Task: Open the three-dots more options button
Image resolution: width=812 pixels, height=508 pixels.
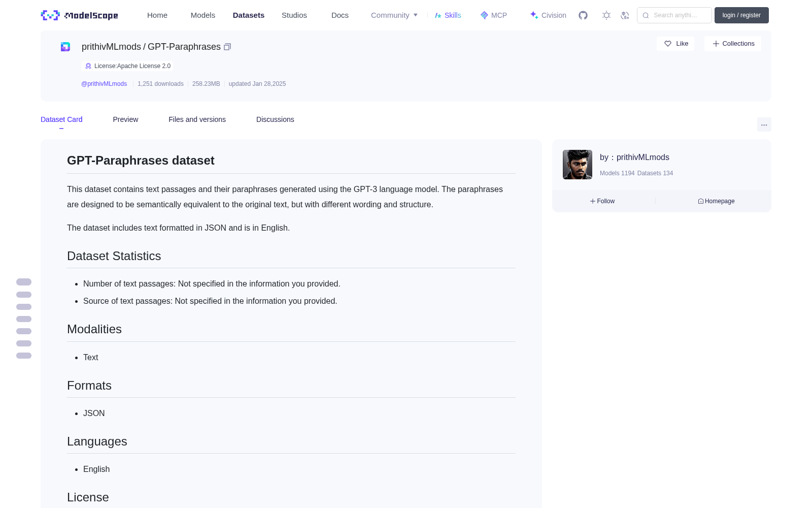Action: tap(764, 124)
